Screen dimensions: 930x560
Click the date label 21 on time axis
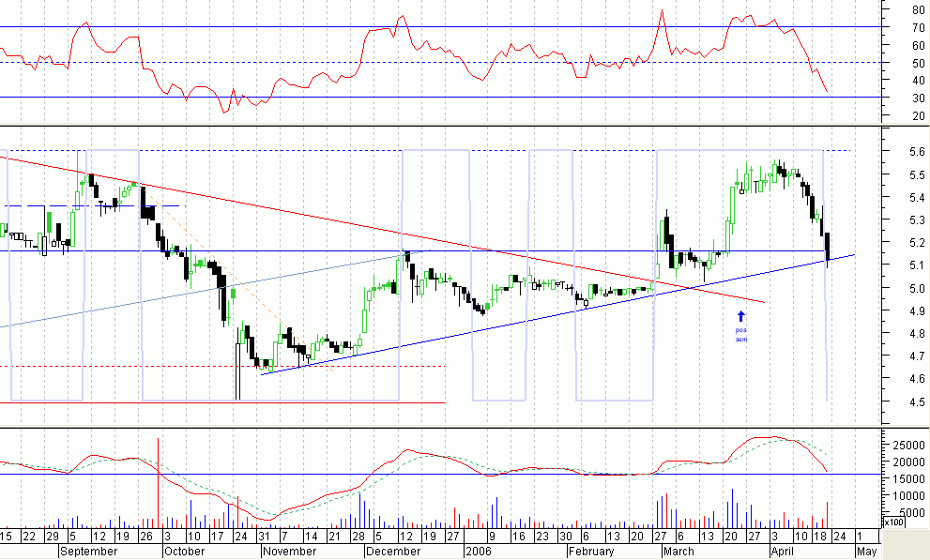pyautogui.click(x=334, y=537)
